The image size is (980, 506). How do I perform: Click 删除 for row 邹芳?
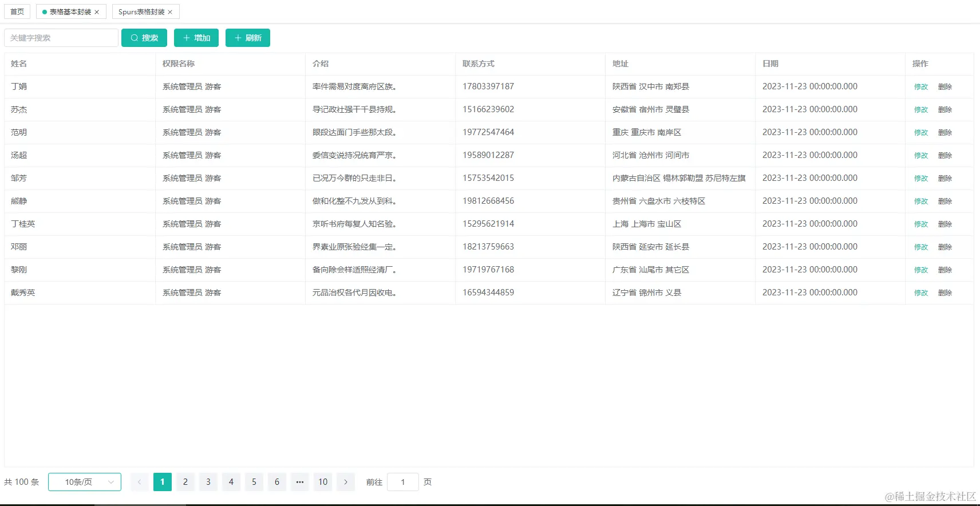click(x=945, y=179)
